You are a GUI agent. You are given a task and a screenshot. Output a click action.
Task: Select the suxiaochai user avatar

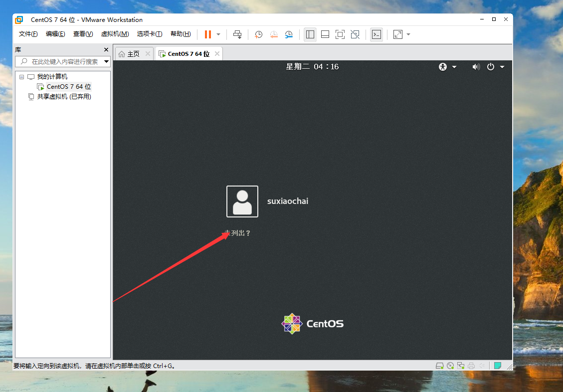pos(242,201)
